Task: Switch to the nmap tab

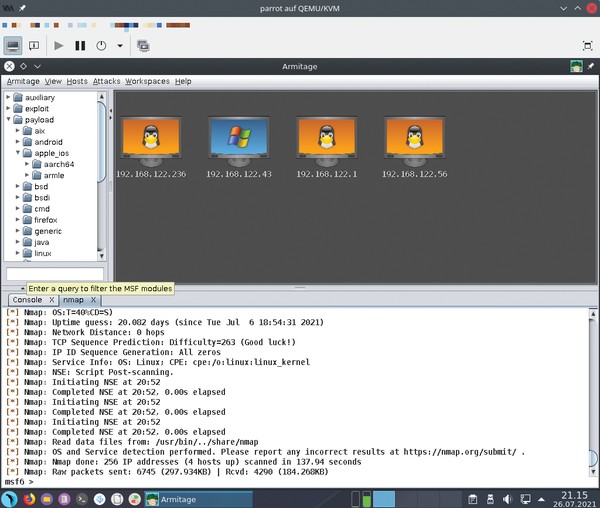Action: [73, 300]
